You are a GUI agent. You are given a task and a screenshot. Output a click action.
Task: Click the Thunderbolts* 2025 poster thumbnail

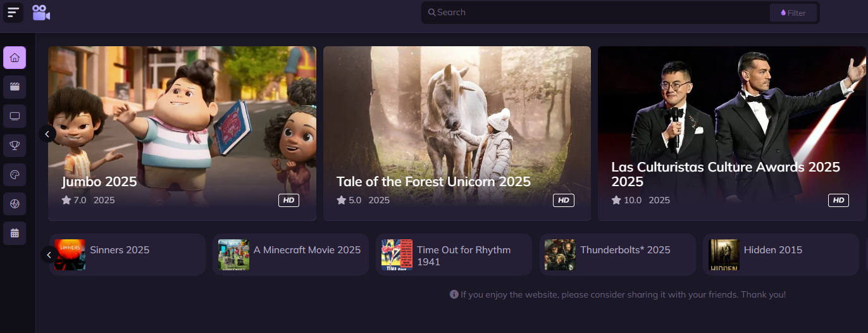(x=560, y=254)
